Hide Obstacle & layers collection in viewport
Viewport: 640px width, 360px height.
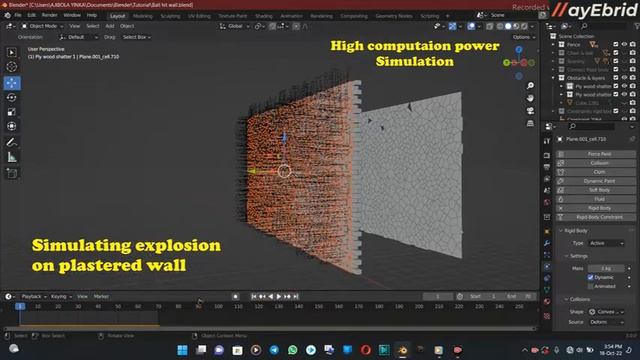[624, 78]
